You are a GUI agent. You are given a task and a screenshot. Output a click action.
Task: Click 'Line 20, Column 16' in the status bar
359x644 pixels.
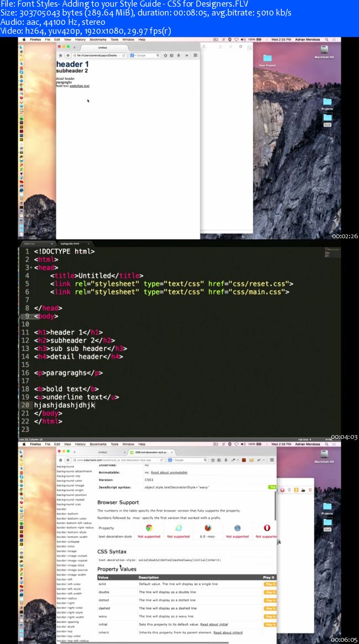coord(31,439)
